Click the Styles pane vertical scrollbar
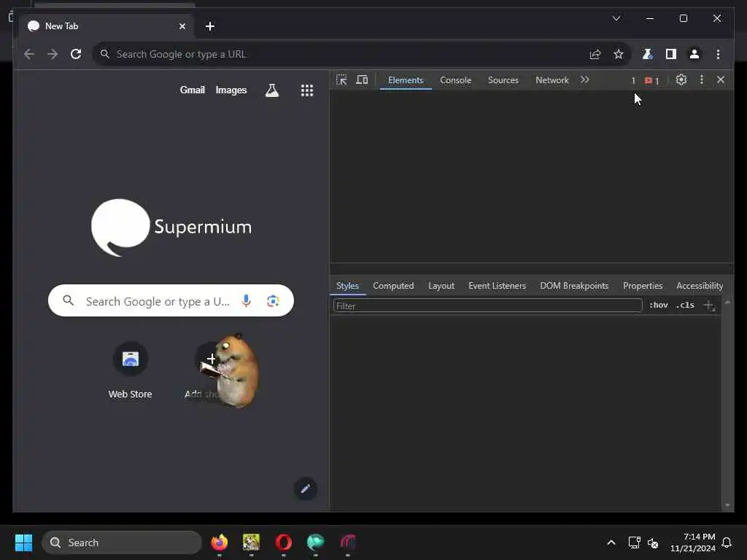747x560 pixels. click(x=727, y=402)
